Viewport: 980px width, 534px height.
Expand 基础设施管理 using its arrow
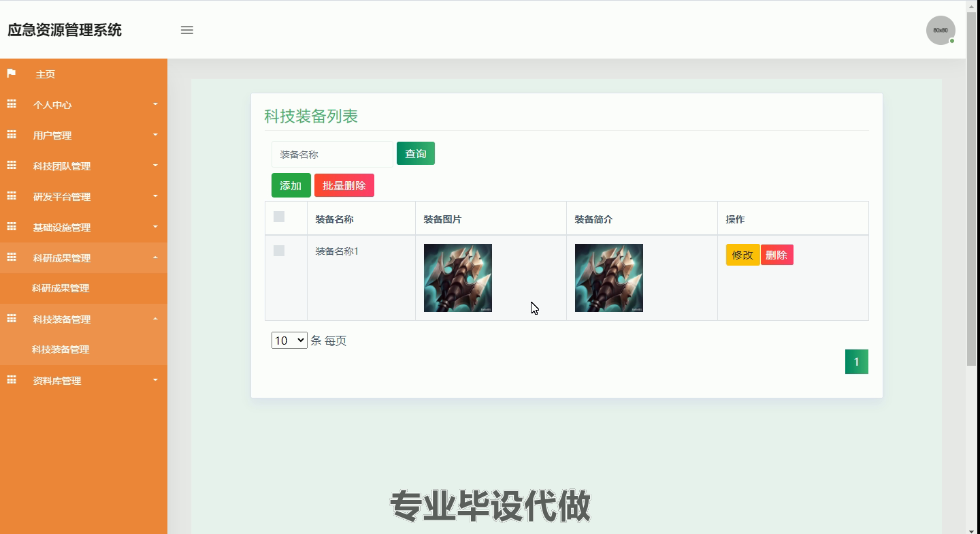[x=155, y=227]
